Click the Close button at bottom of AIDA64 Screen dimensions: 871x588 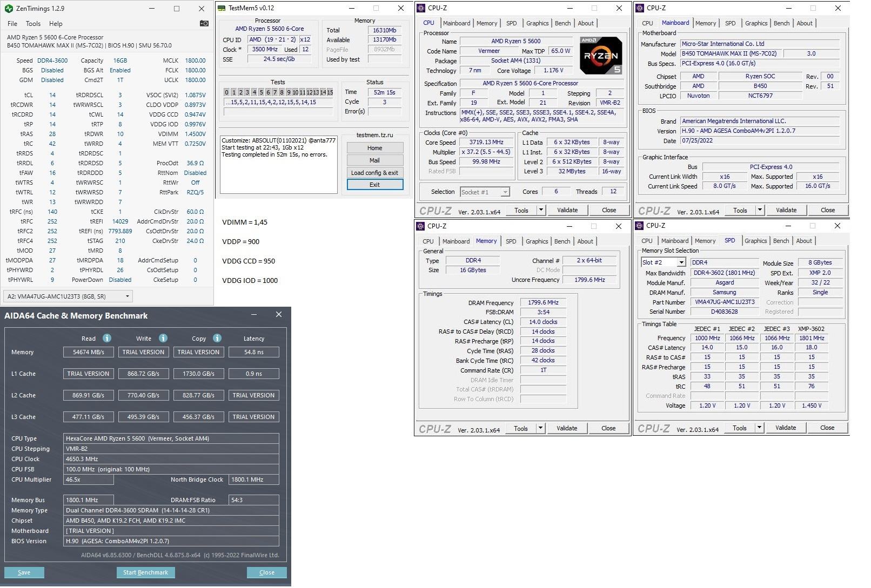click(x=267, y=572)
